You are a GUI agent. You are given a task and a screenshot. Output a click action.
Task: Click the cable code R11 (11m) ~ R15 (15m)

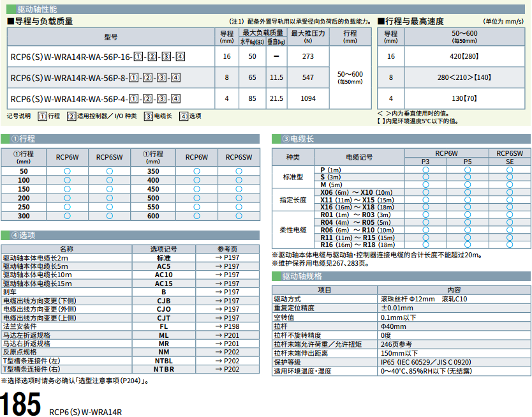point(357,238)
